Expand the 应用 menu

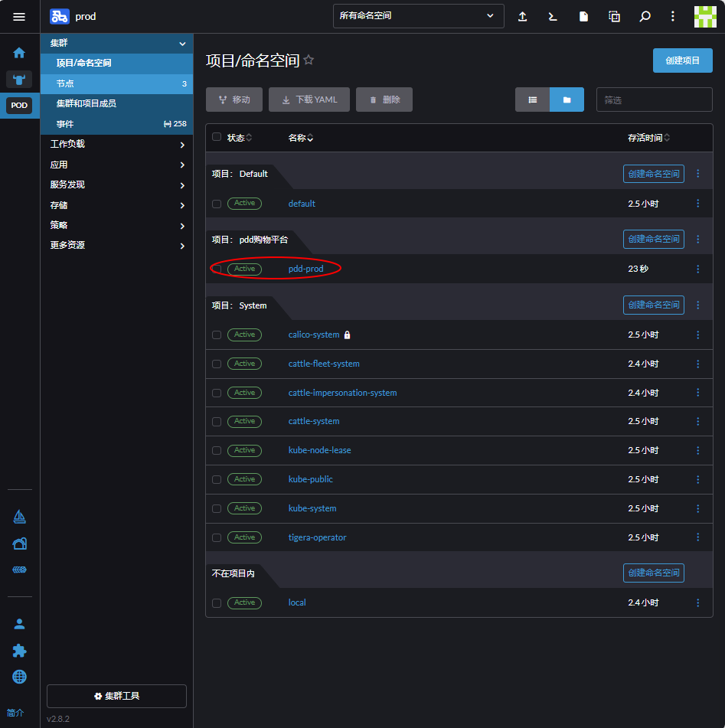(x=116, y=165)
